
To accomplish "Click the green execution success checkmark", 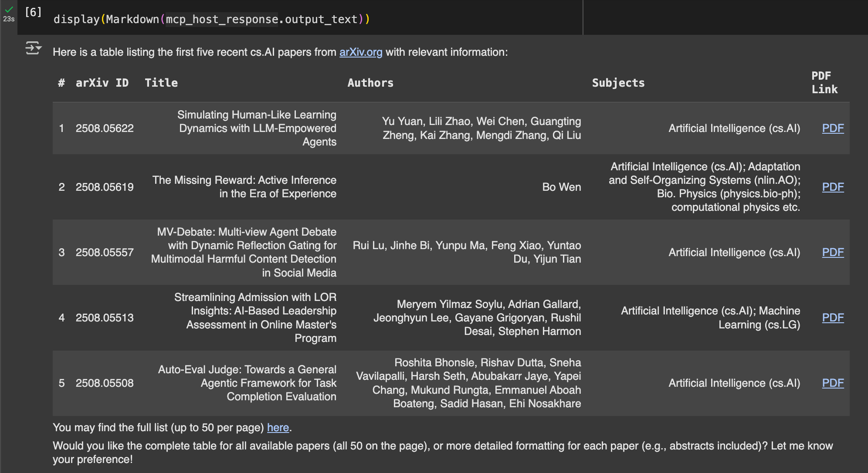I will coord(9,9).
